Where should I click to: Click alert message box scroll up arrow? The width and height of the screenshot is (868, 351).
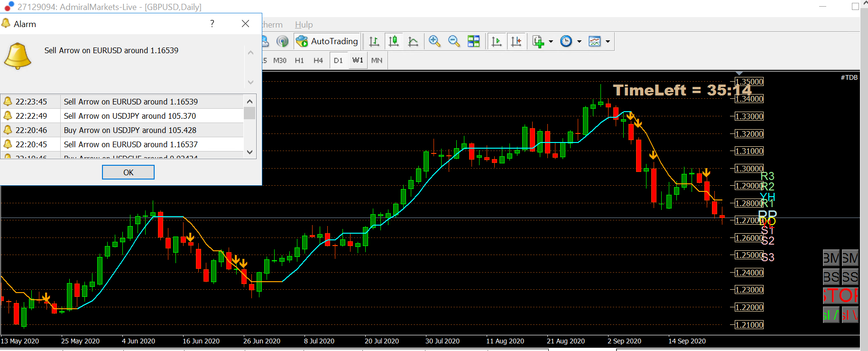click(x=251, y=53)
